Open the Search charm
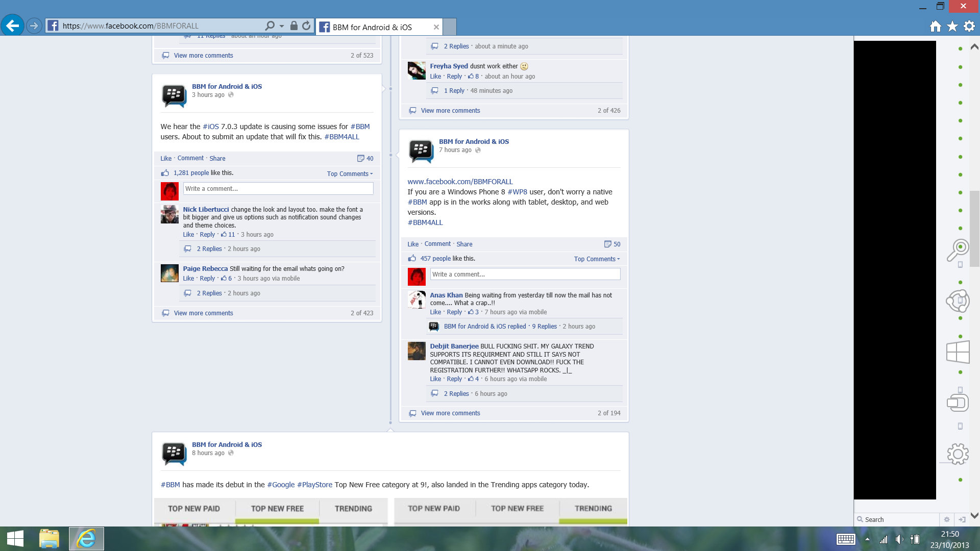 (958, 250)
